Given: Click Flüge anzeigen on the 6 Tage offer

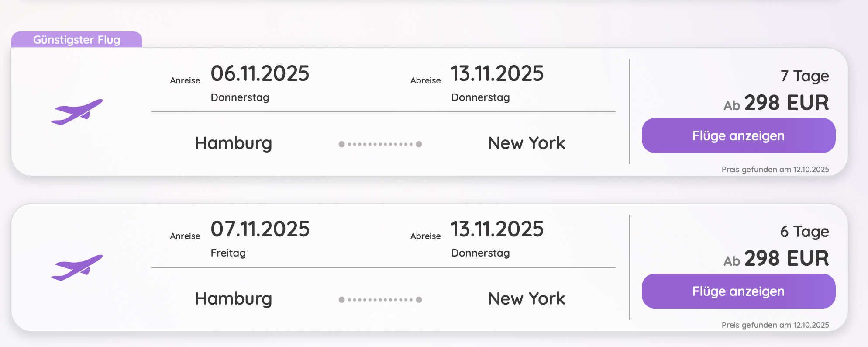Looking at the screenshot, I should pos(738,291).
